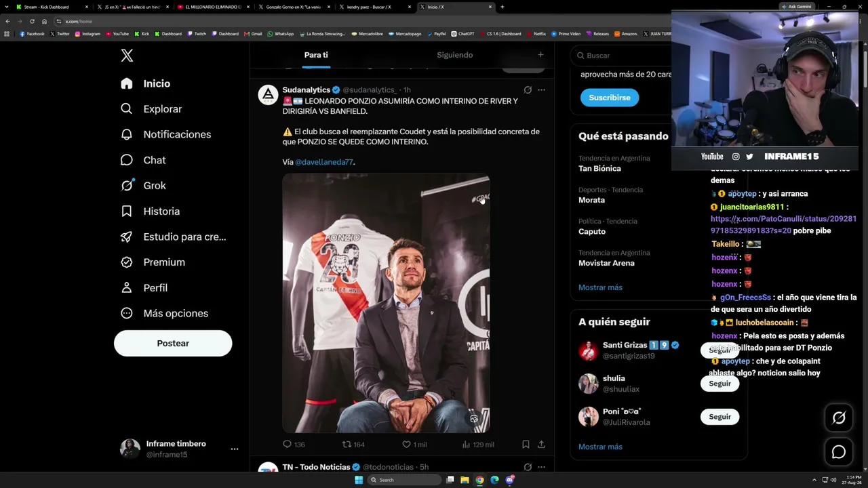Open more options on TN - Todo Noticias post
The width and height of the screenshot is (868, 488).
[541, 467]
